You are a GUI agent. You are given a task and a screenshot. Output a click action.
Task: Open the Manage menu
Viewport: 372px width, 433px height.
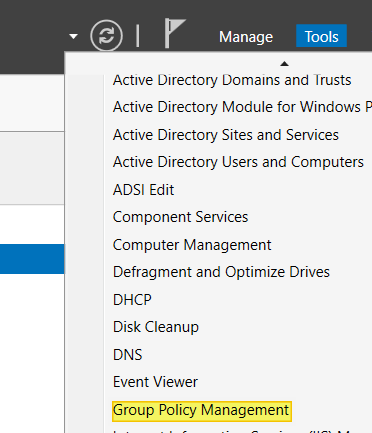(x=246, y=37)
